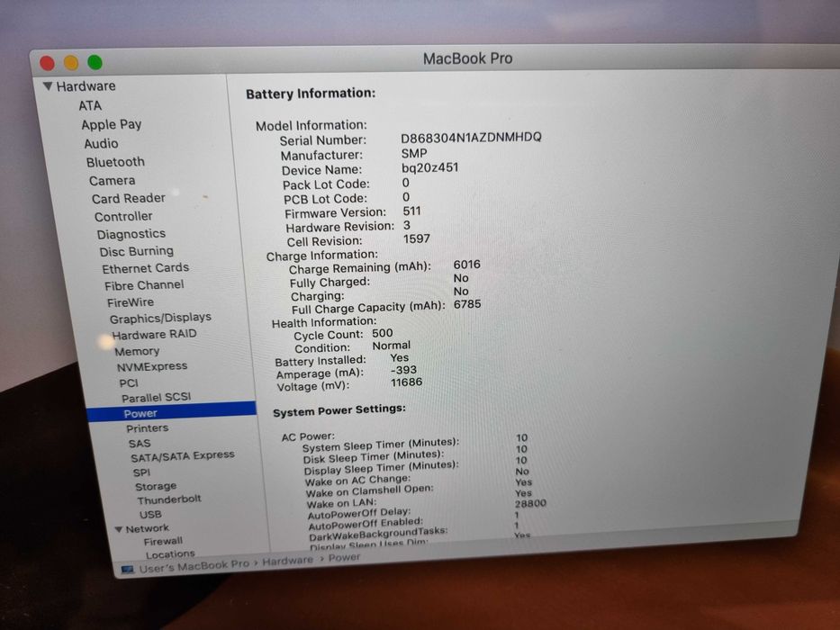Collapse the Network tree section
Screen dimensions: 840x630
pos(119,529)
